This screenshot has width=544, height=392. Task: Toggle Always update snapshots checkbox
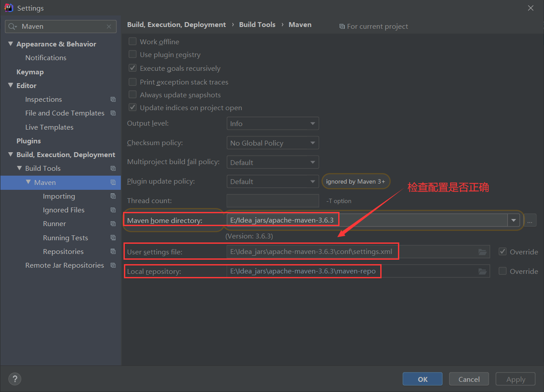[132, 95]
